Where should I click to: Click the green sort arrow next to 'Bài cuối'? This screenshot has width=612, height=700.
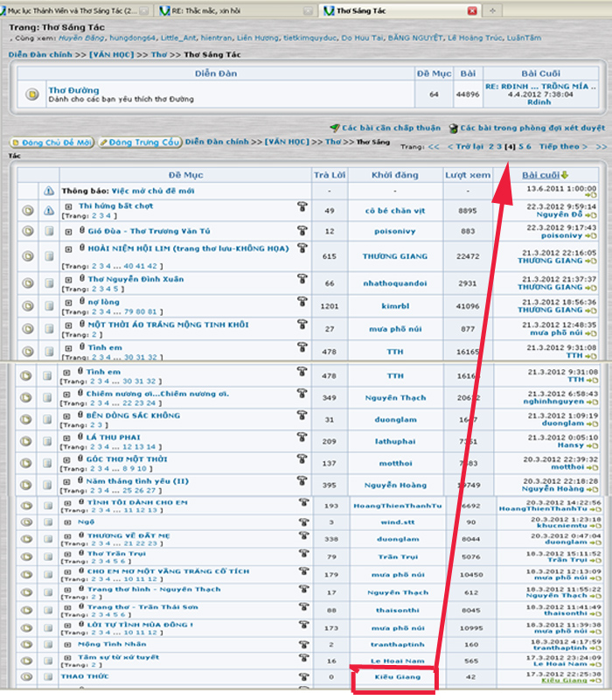coord(565,175)
